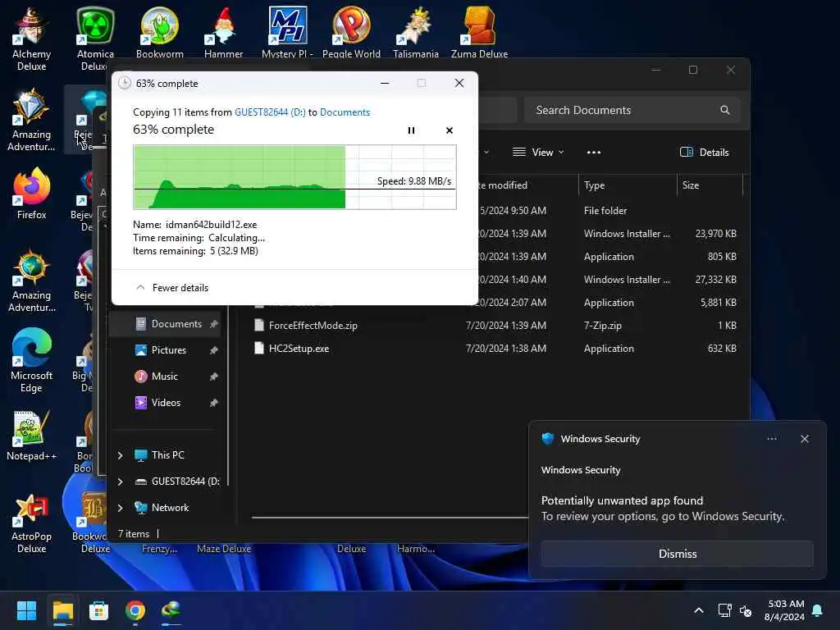Click File Explorer taskbar icon
840x630 pixels.
[x=62, y=610]
